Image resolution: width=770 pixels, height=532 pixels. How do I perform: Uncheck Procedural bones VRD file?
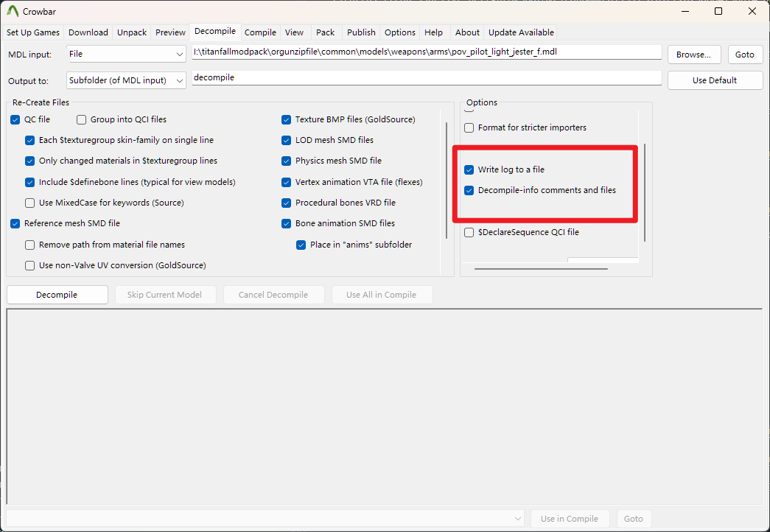pos(287,203)
